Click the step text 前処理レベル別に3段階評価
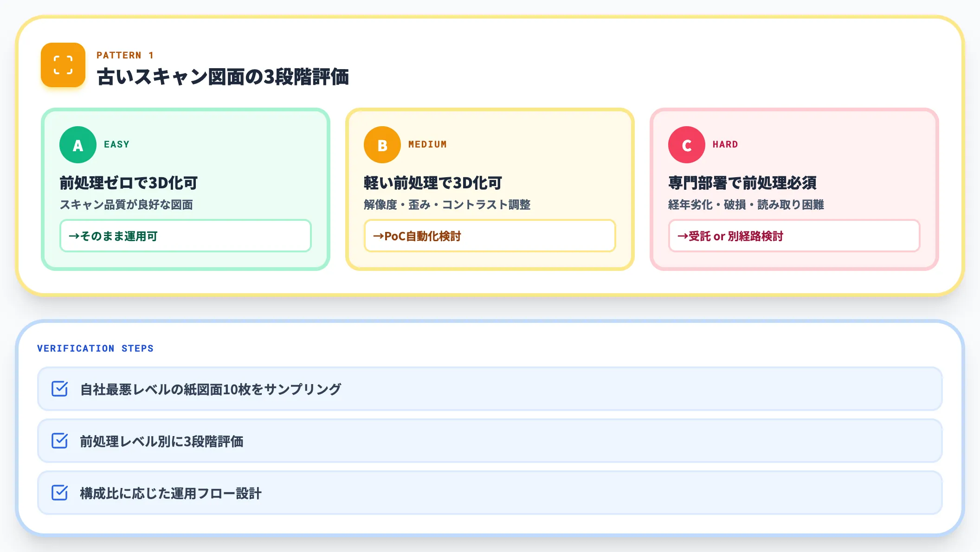Screen dimensions: 980x552 (161, 441)
